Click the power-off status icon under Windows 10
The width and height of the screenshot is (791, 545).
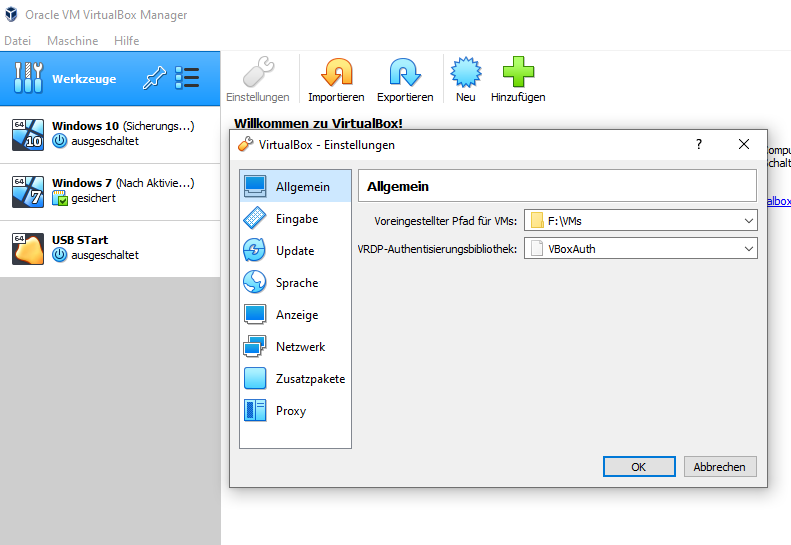(60, 141)
